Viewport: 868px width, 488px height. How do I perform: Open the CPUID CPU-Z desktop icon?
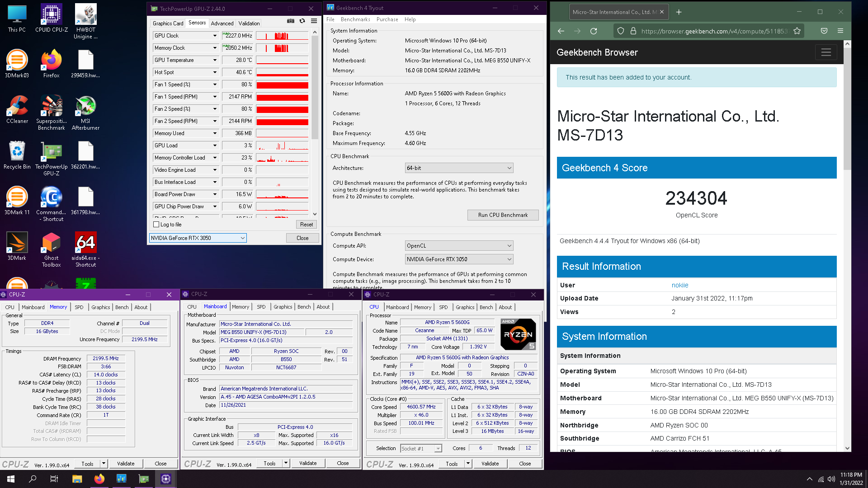51,19
